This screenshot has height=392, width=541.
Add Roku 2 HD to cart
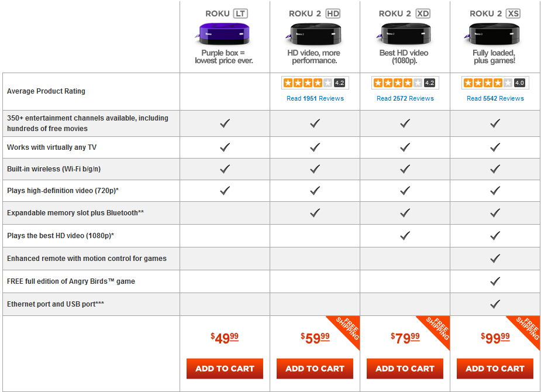[x=315, y=369]
